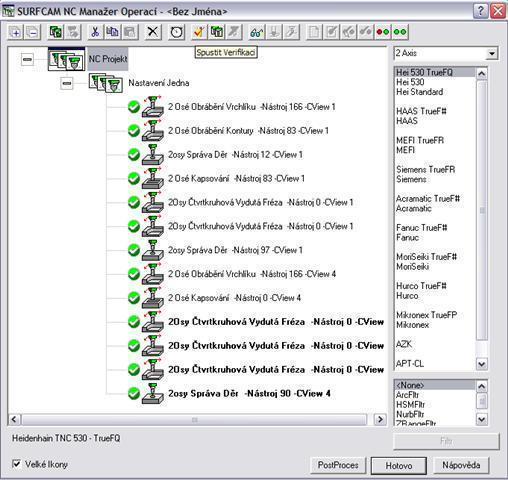Click down arrow of postprocessor list scrollbar
Viewport: 508px width, 480px height.
click(x=481, y=364)
